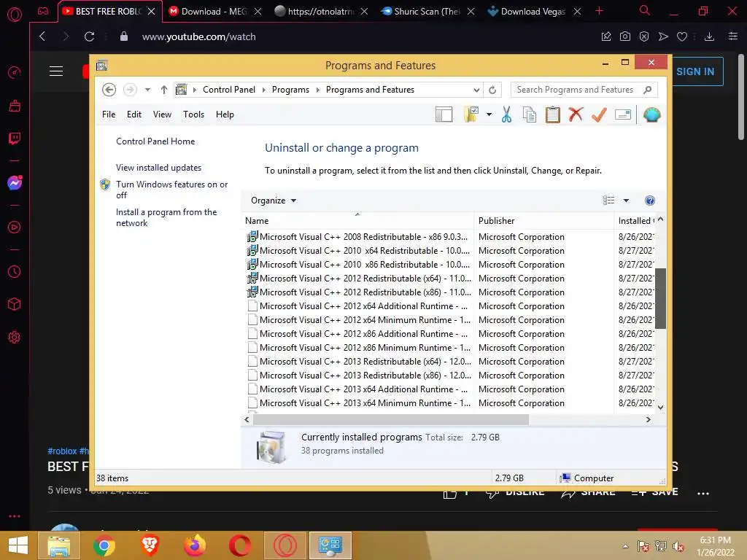Open the folder options dropdown arrow in toolbar
Viewport: 747px width, 560px height.
click(489, 114)
